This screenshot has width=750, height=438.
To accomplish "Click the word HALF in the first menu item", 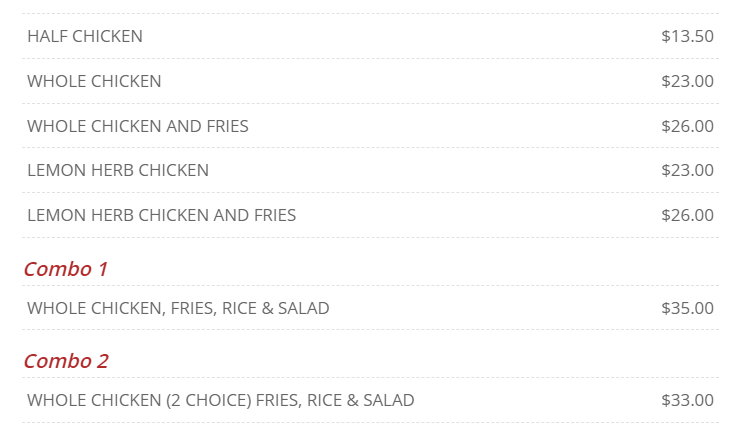I will 44,37.
